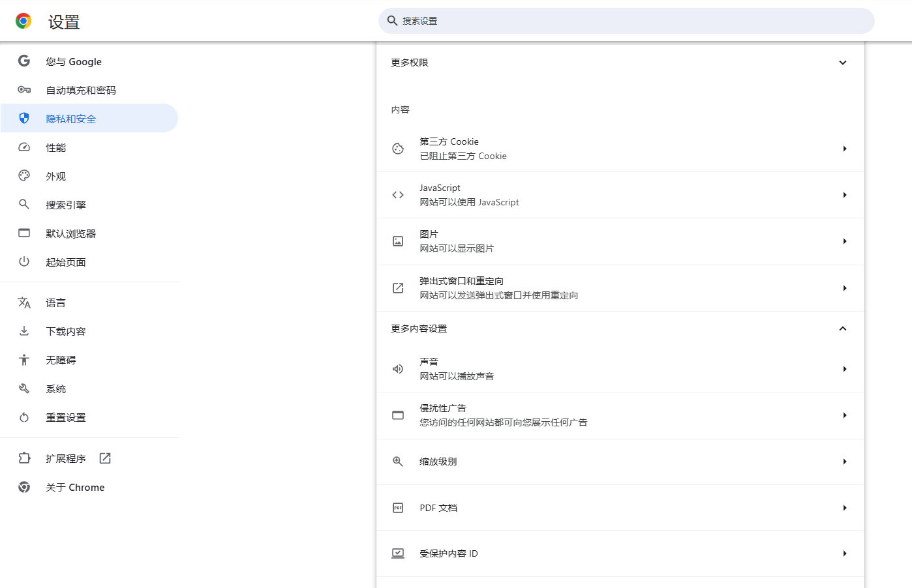Click the external link icon beside 扩展程序
912x588 pixels.
pos(105,458)
